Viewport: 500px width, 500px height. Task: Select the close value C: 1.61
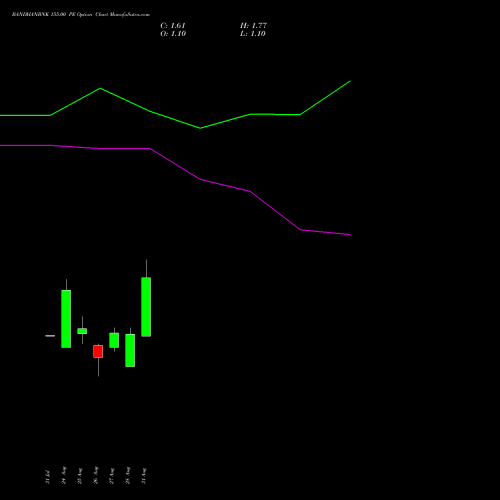(173, 26)
